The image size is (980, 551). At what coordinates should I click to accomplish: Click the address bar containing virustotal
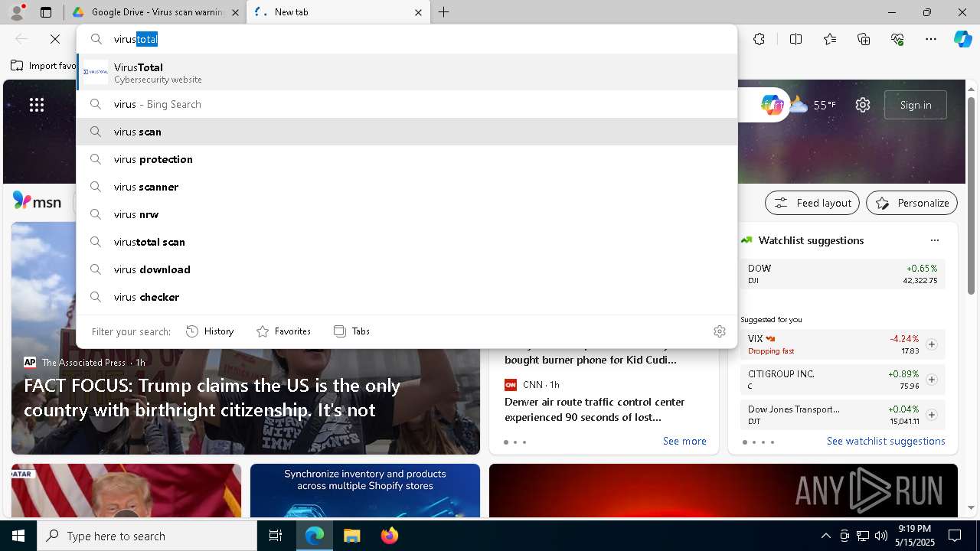[x=407, y=39]
